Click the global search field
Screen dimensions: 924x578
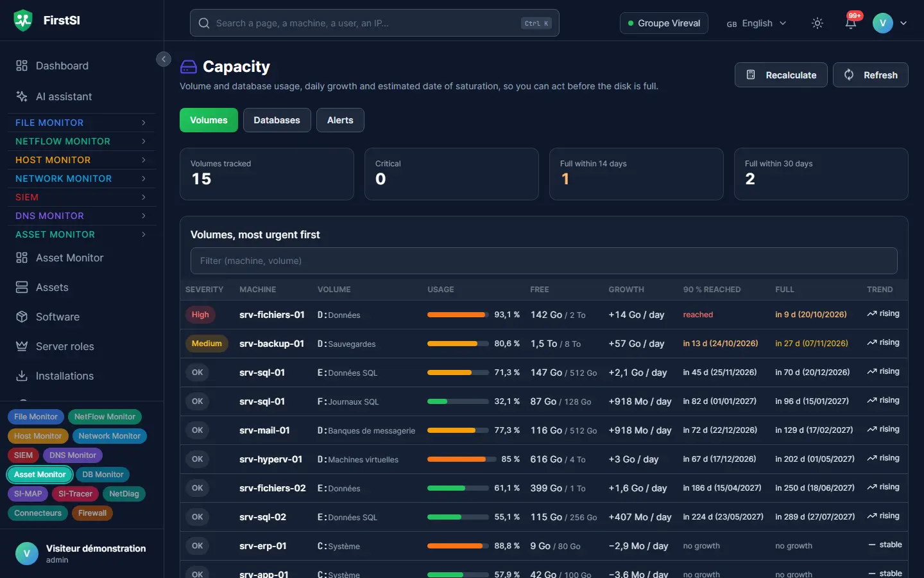tap(375, 23)
